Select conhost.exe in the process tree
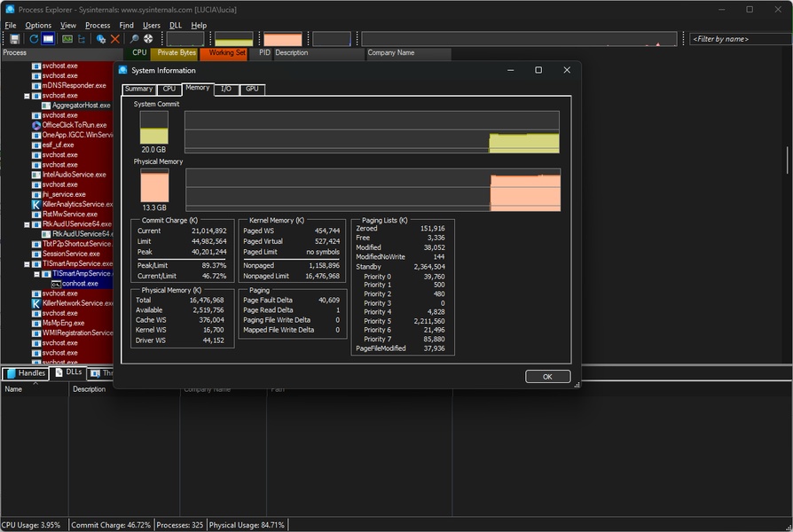 (x=80, y=284)
